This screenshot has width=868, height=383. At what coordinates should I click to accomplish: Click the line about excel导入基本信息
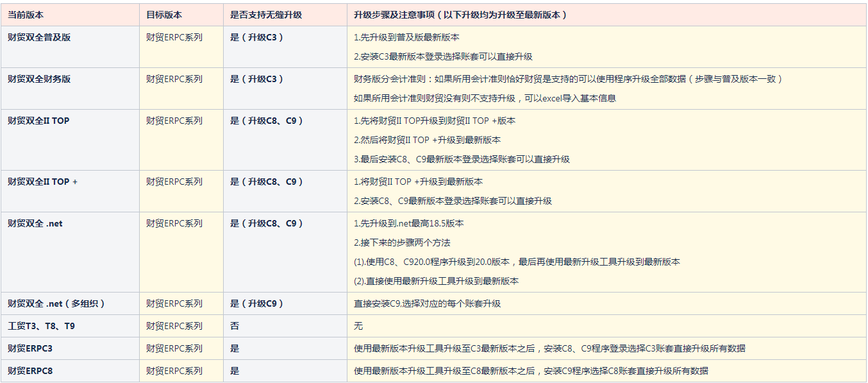(x=485, y=98)
